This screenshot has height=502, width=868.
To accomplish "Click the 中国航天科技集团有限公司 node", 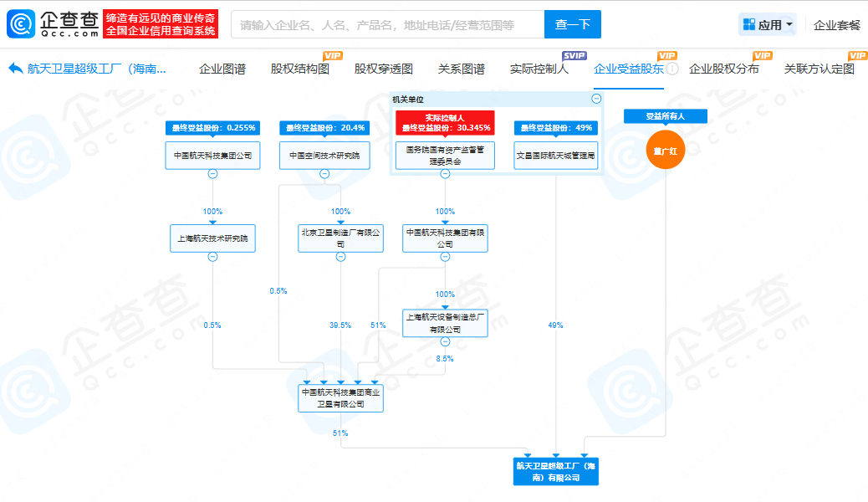I will (445, 238).
